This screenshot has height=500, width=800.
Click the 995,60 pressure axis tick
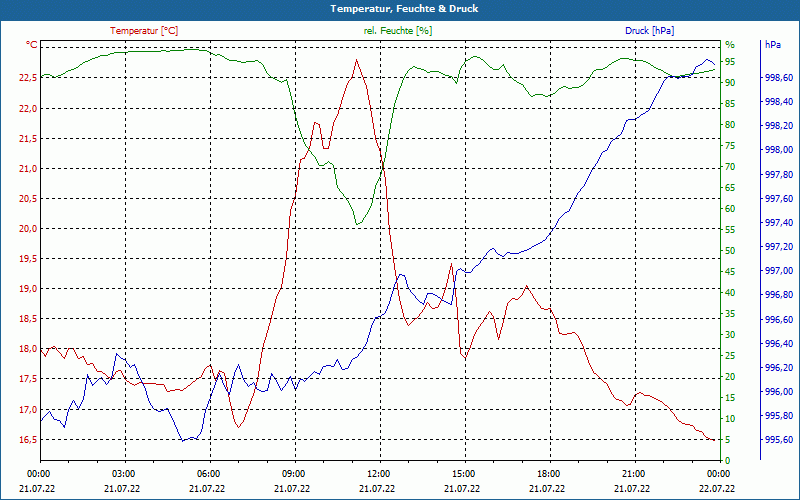coord(779,440)
